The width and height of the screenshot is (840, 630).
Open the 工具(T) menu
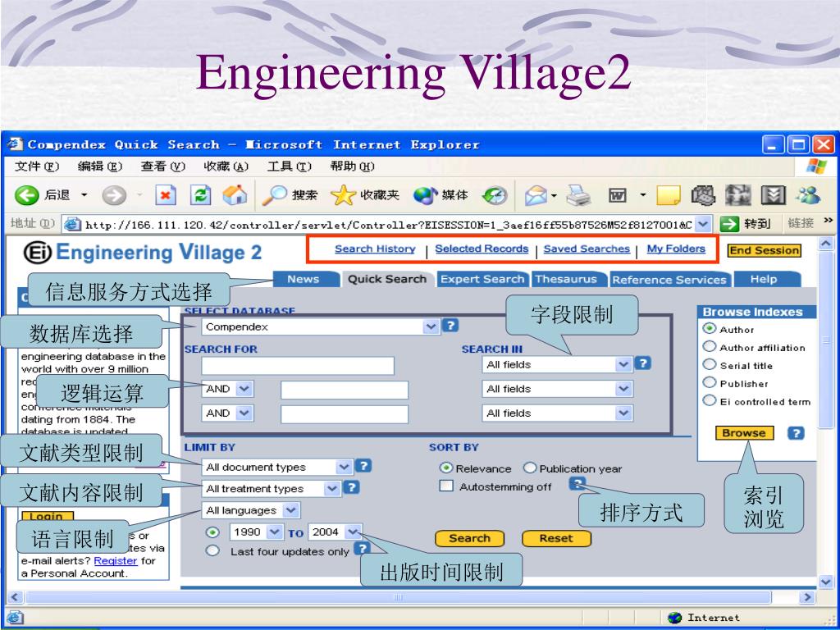point(290,167)
